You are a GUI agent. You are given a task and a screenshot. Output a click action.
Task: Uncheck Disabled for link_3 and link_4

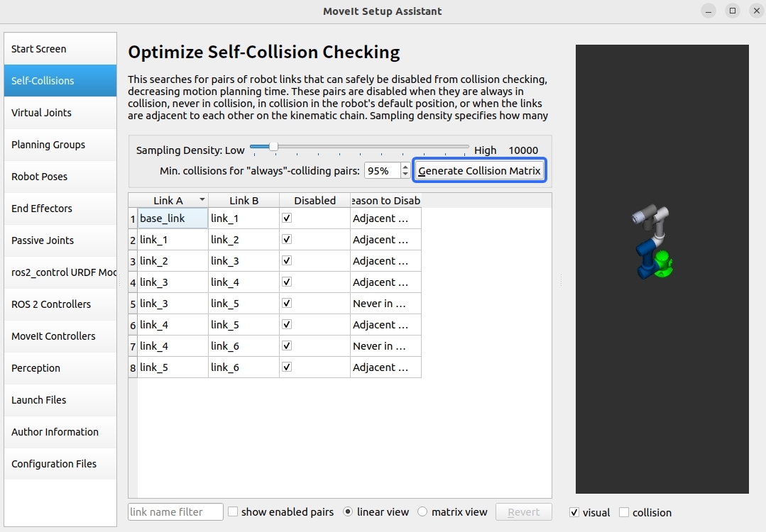pyautogui.click(x=288, y=282)
